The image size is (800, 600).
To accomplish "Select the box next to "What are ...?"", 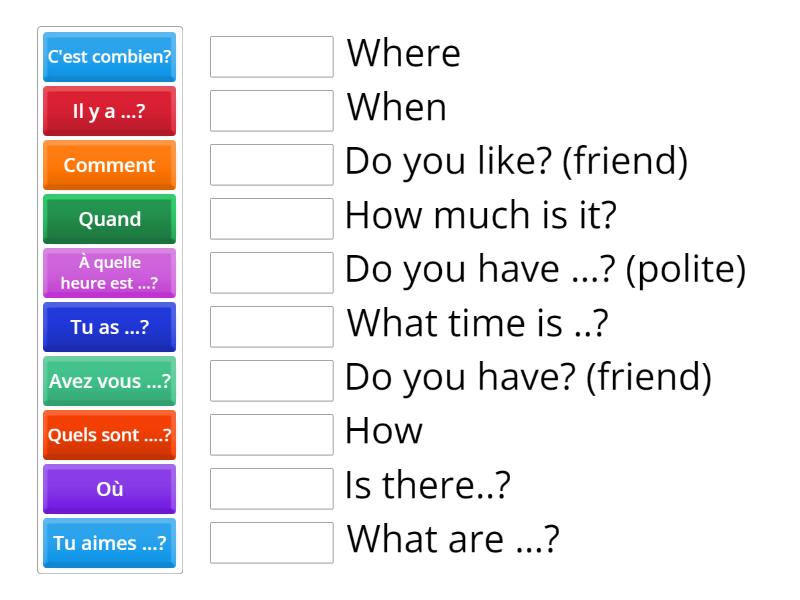I will tap(271, 543).
